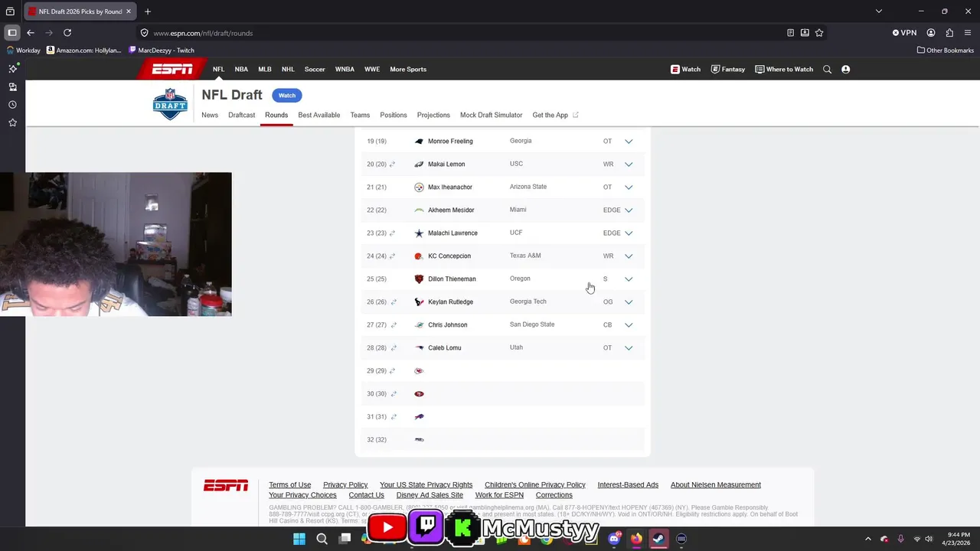Open ESPN site search magnifier

pyautogui.click(x=827, y=69)
